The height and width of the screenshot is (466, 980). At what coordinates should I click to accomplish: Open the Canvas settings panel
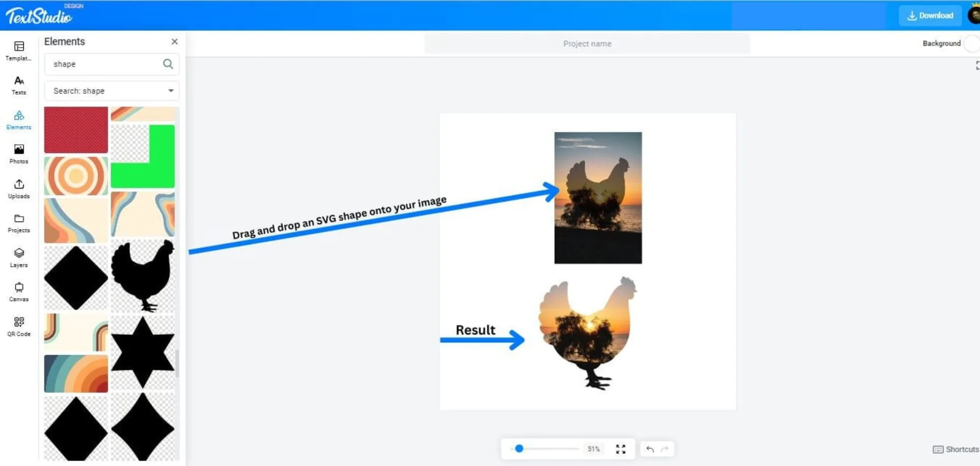point(19,292)
